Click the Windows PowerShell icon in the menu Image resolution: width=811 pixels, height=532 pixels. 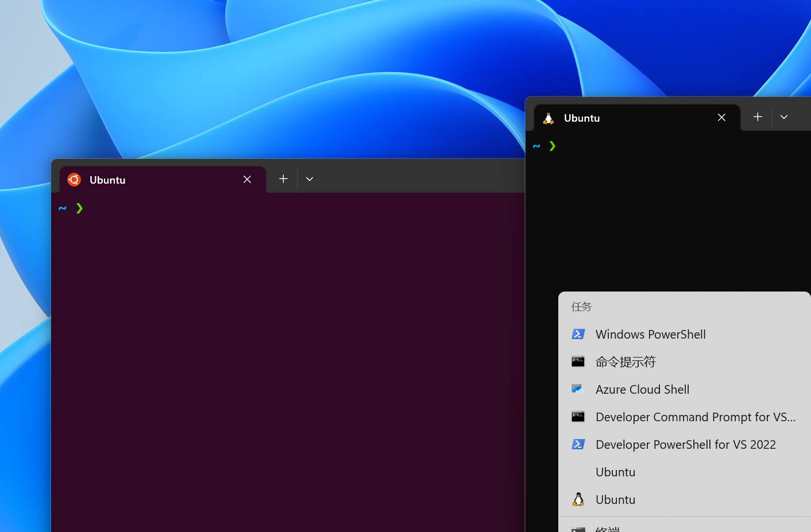(x=578, y=334)
